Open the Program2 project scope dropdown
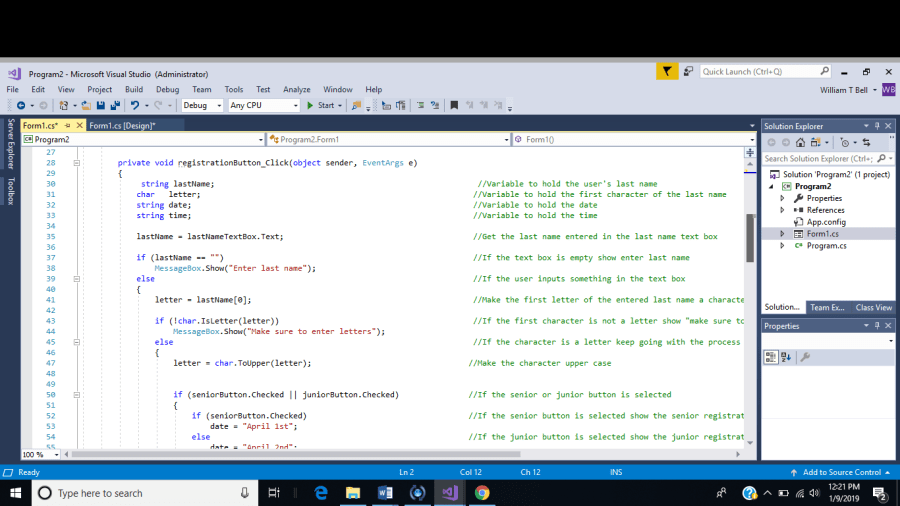The width and height of the screenshot is (900, 506). click(x=143, y=139)
